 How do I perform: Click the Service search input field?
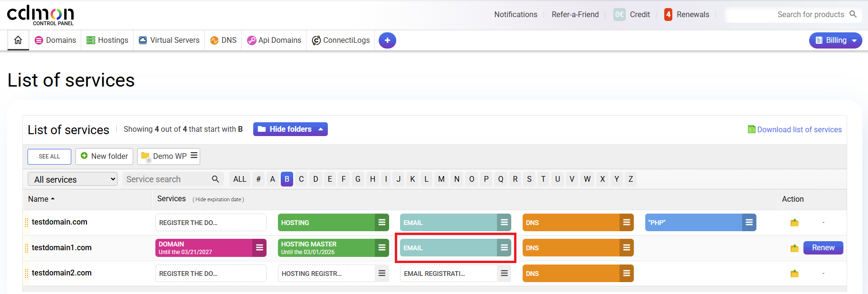[166, 179]
